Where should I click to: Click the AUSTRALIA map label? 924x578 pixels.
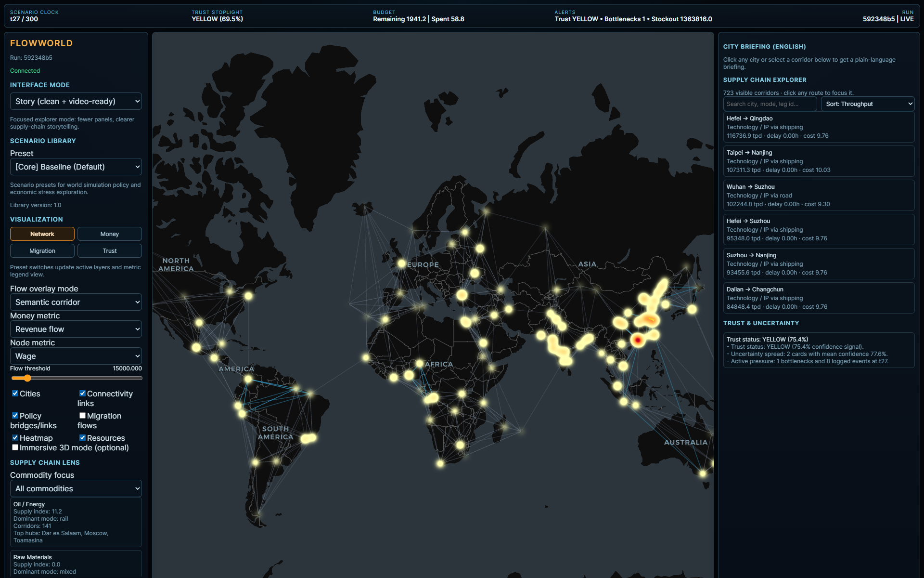(686, 442)
